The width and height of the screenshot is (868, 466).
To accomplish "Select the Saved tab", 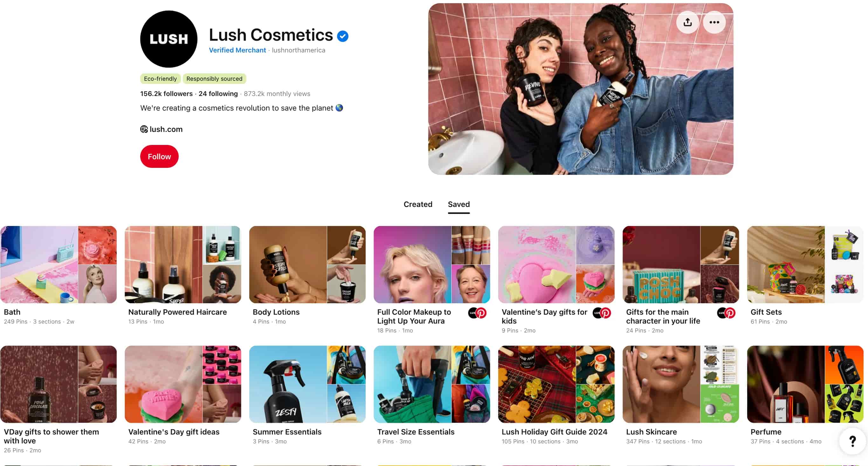I will point(458,204).
